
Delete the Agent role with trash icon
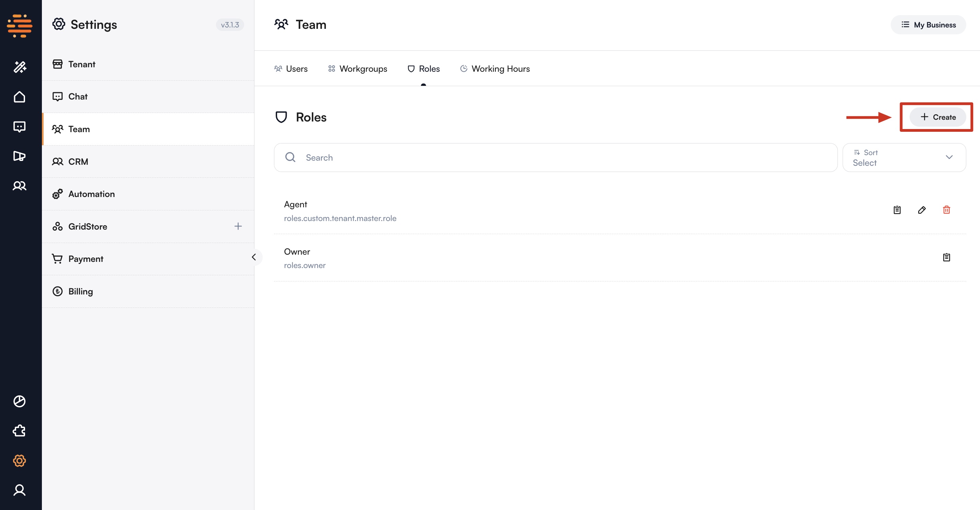pyautogui.click(x=946, y=210)
